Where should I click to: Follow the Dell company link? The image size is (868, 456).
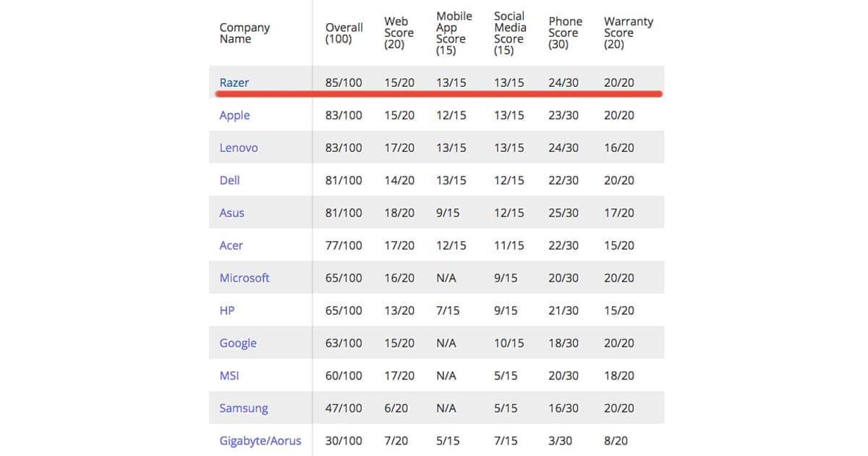pyautogui.click(x=229, y=180)
